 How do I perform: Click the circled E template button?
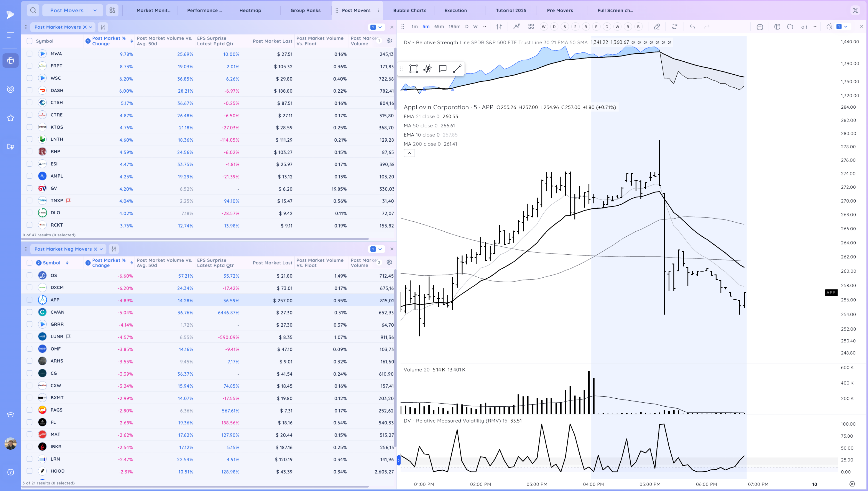(596, 27)
